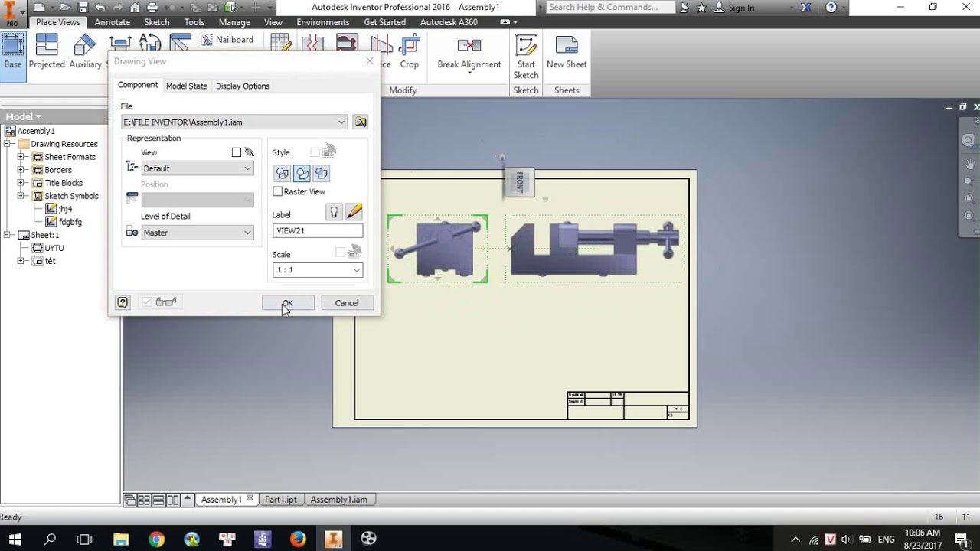
Task: Open dialog help question mark
Action: tap(122, 302)
